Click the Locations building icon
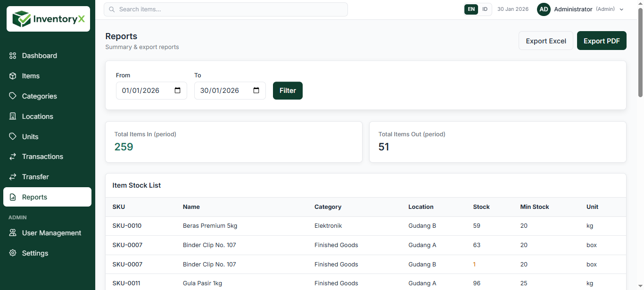 click(13, 116)
